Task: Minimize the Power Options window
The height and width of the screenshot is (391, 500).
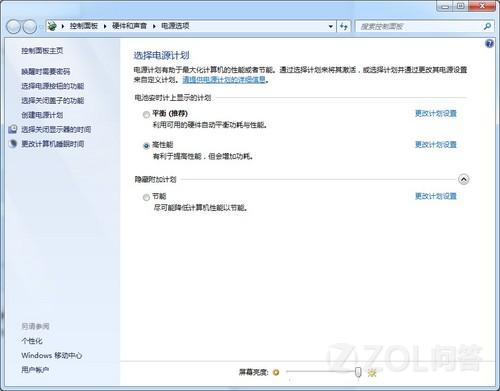Action: tap(446, 6)
